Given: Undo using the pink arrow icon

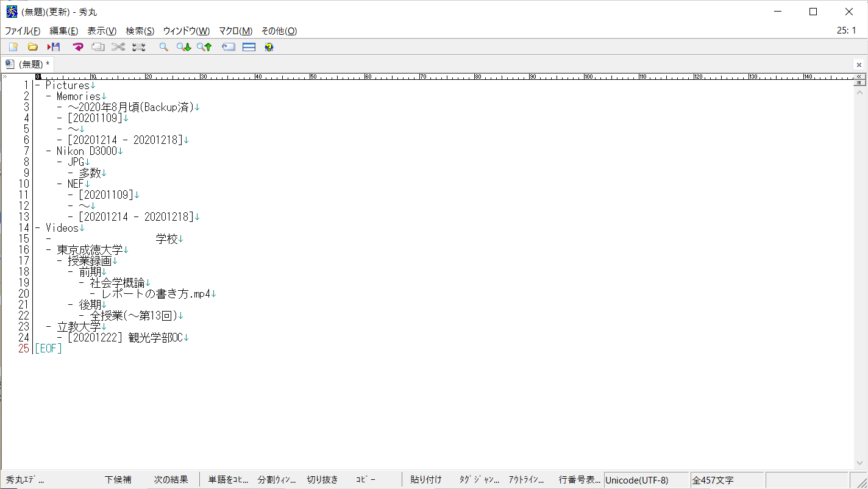Looking at the screenshot, I should click(x=77, y=47).
